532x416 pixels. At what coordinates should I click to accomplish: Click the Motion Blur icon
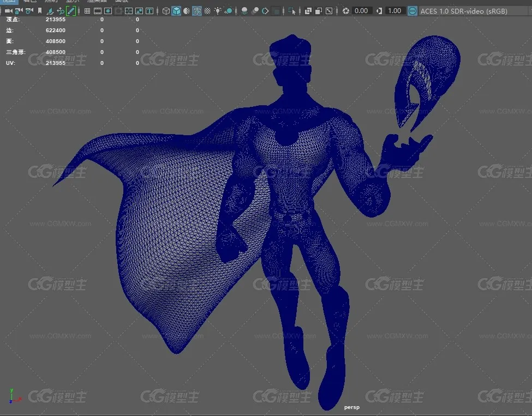[255, 11]
